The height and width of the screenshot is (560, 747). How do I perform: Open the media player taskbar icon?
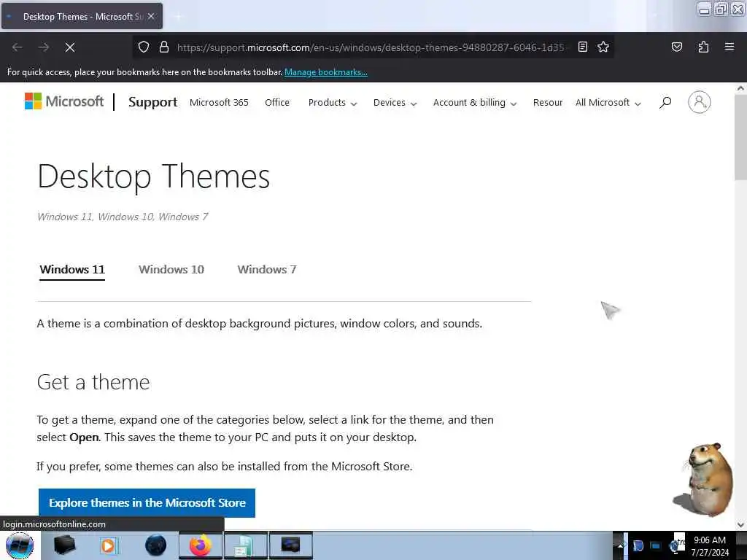click(x=108, y=545)
